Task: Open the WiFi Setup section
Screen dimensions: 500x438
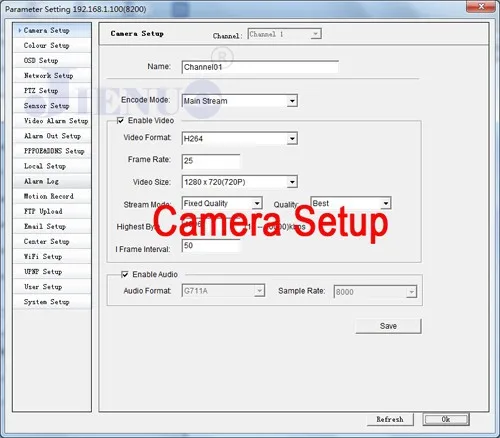Action: click(52, 256)
